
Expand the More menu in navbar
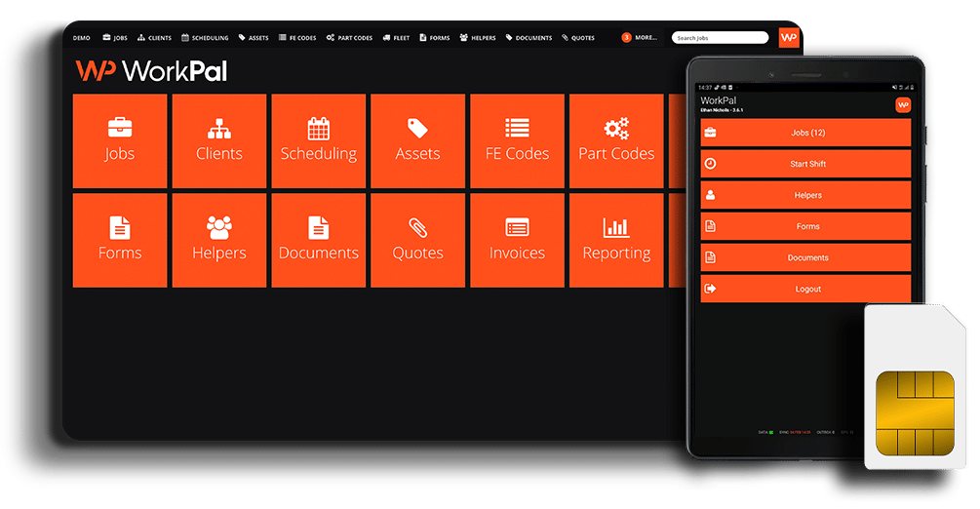(640, 38)
